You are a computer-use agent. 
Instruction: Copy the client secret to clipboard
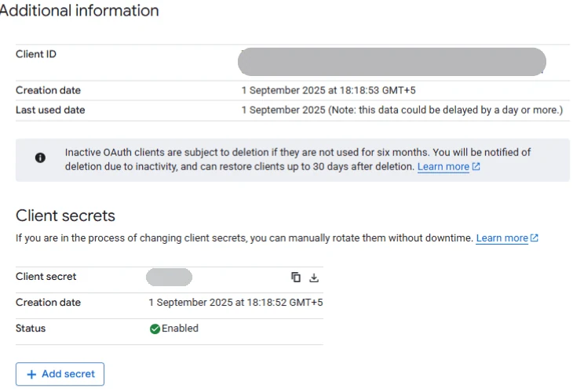pos(296,277)
